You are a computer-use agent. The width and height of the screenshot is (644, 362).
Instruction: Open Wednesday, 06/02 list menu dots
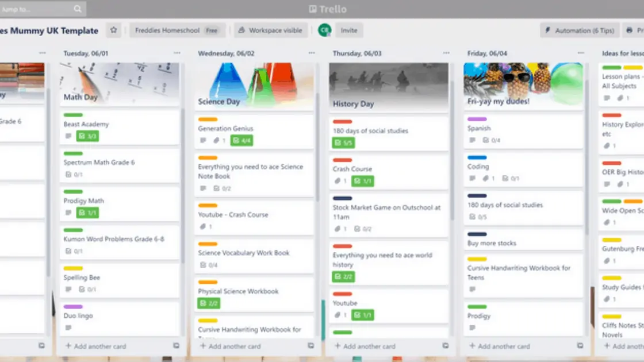click(x=312, y=53)
